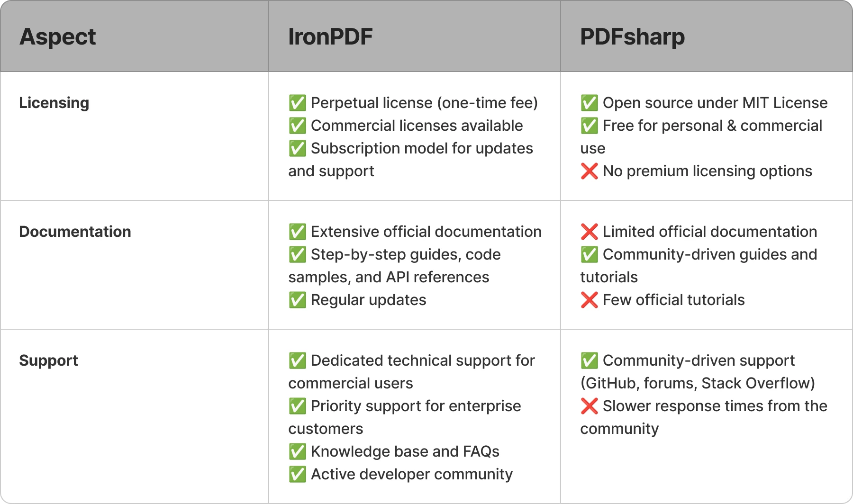
Task: Click the checkmark beside Perpetual license
Action: [297, 103]
